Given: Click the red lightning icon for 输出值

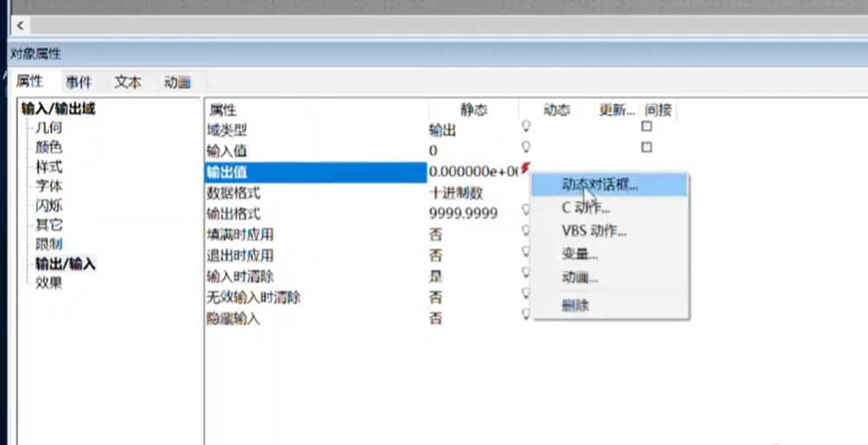Looking at the screenshot, I should pos(524,167).
